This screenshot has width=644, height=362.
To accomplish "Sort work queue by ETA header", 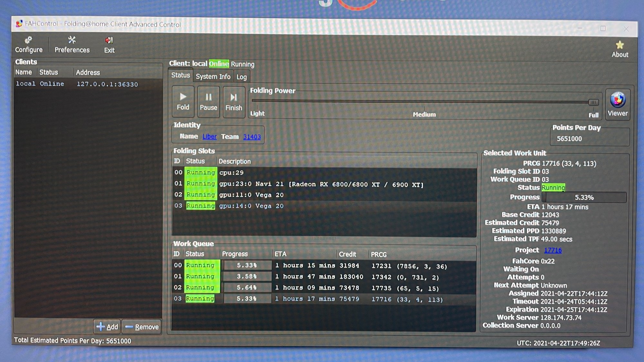I will point(304,254).
